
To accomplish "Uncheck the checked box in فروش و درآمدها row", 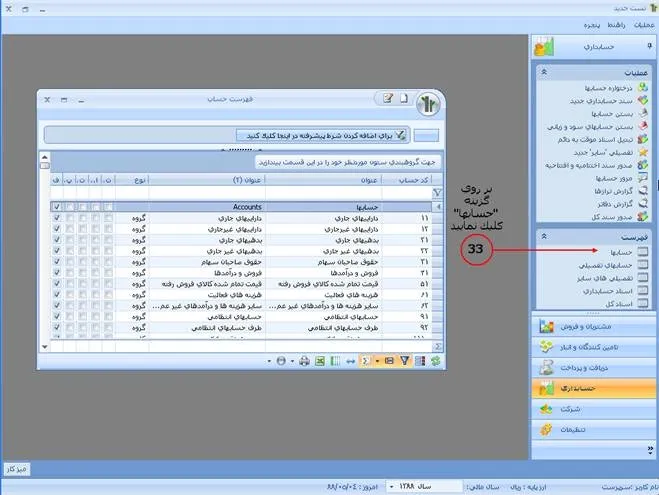I will coord(57,272).
